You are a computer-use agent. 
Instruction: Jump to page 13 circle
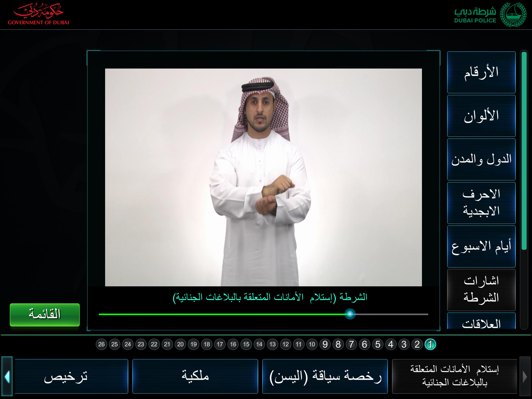(x=272, y=344)
